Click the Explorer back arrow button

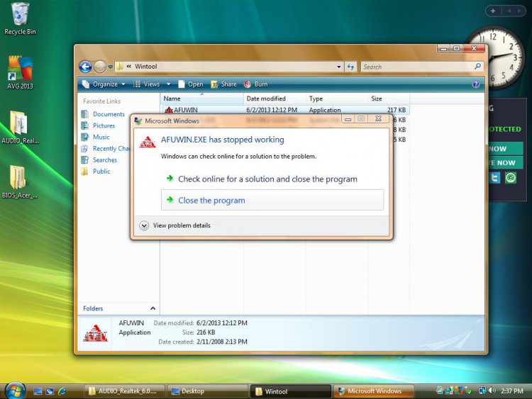[86, 67]
